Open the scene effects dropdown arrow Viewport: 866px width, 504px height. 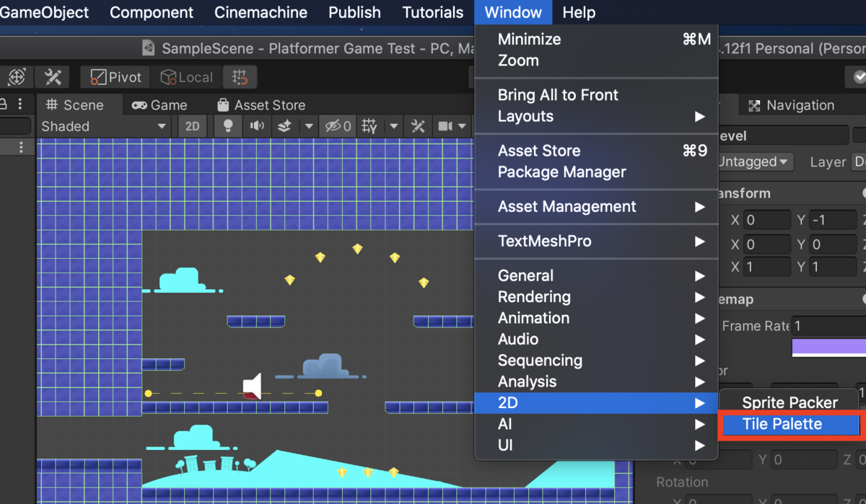[x=309, y=126]
